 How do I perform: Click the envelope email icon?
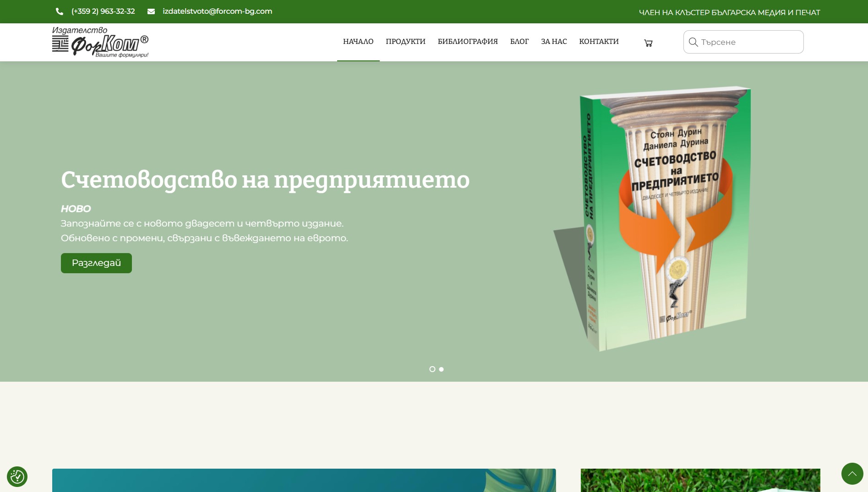click(151, 11)
